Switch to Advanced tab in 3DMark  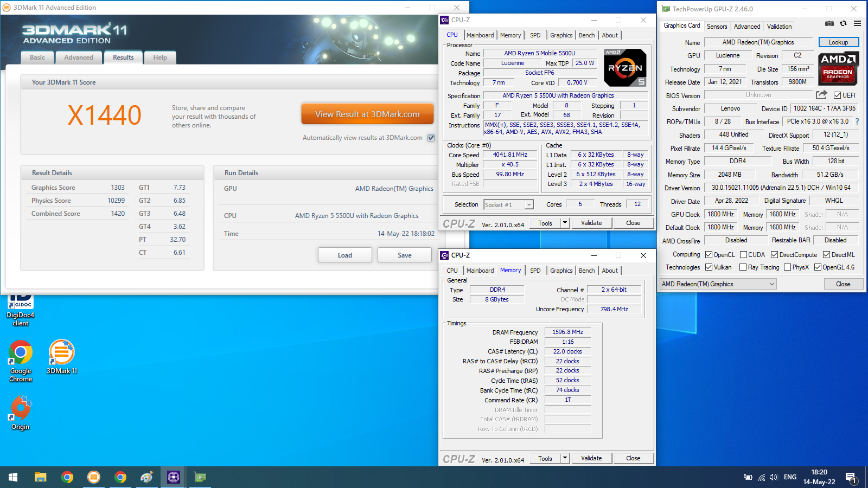pos(79,57)
